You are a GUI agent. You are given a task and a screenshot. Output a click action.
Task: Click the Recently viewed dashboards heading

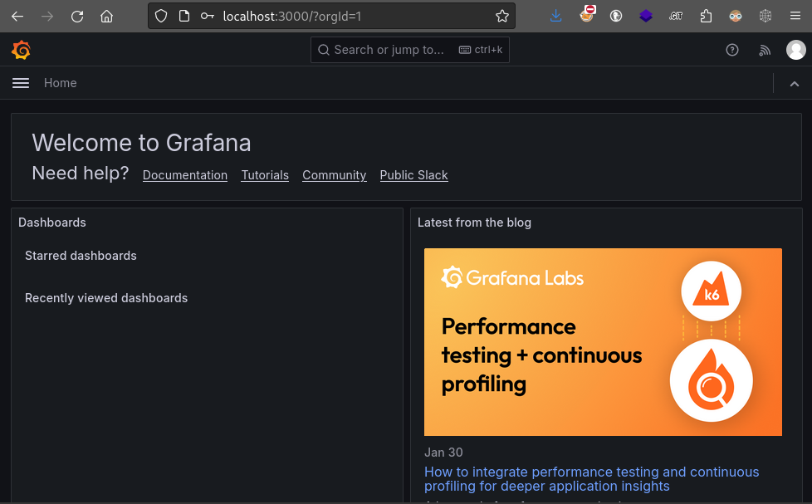pyautogui.click(x=106, y=298)
